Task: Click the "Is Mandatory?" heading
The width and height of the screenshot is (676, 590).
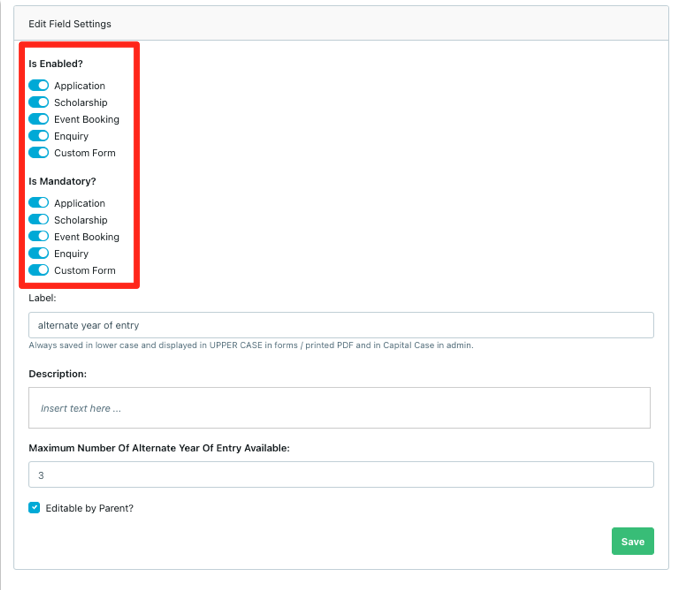Action: coord(61,181)
